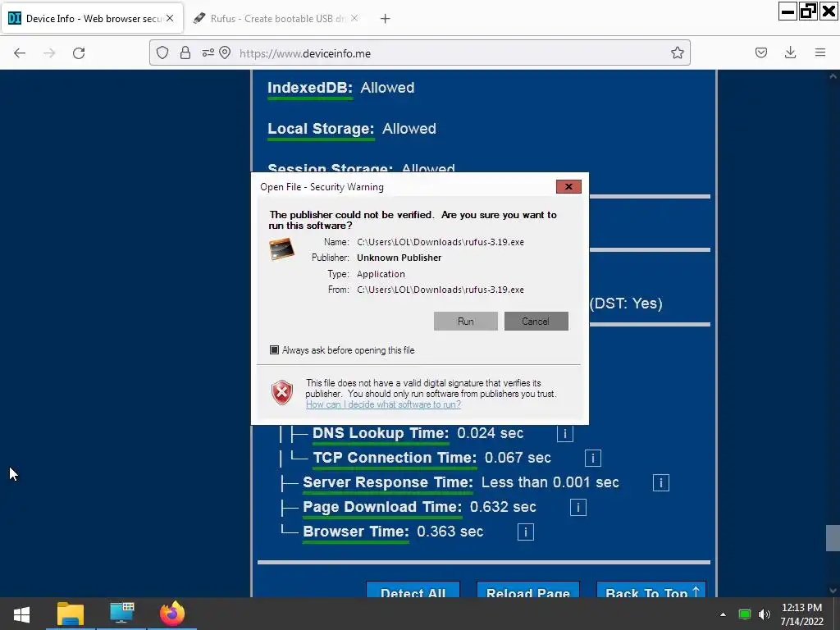
Task: Open a new browser tab
Action: tap(385, 19)
